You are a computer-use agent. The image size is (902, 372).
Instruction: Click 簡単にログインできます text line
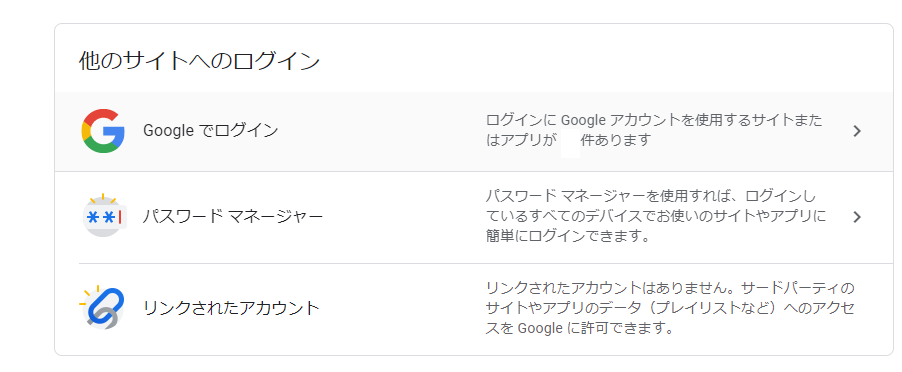[x=568, y=236]
